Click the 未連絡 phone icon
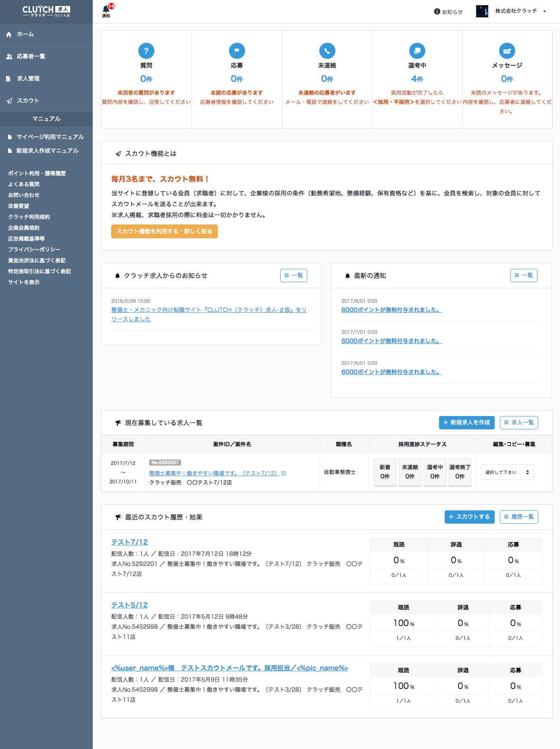 click(327, 51)
